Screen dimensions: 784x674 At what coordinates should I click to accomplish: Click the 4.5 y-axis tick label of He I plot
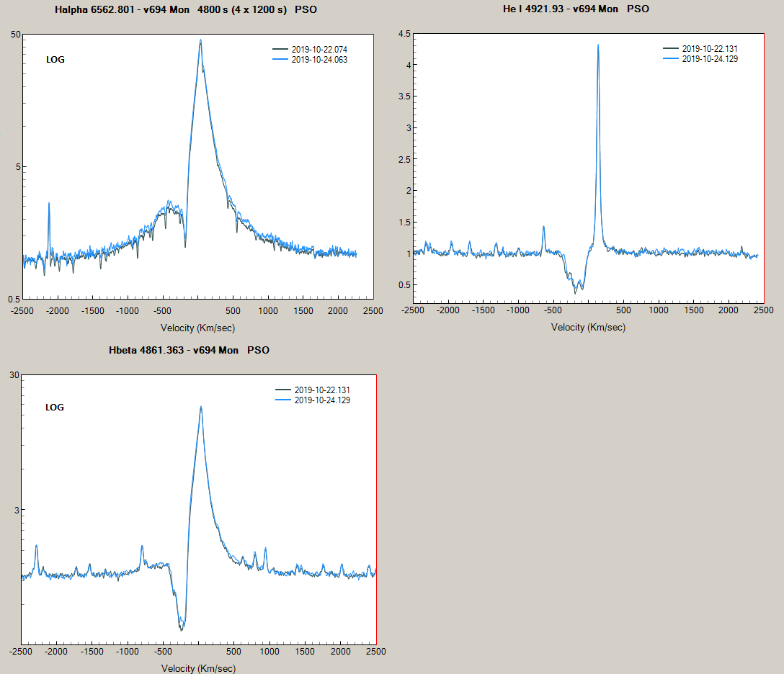404,34
